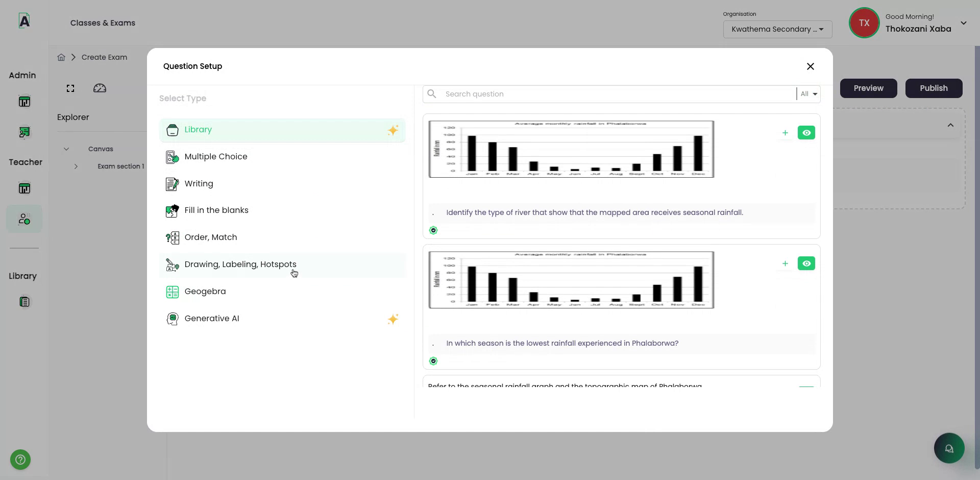Choose Multiple Choice question type
Viewport: 980px width, 480px height.
215,157
